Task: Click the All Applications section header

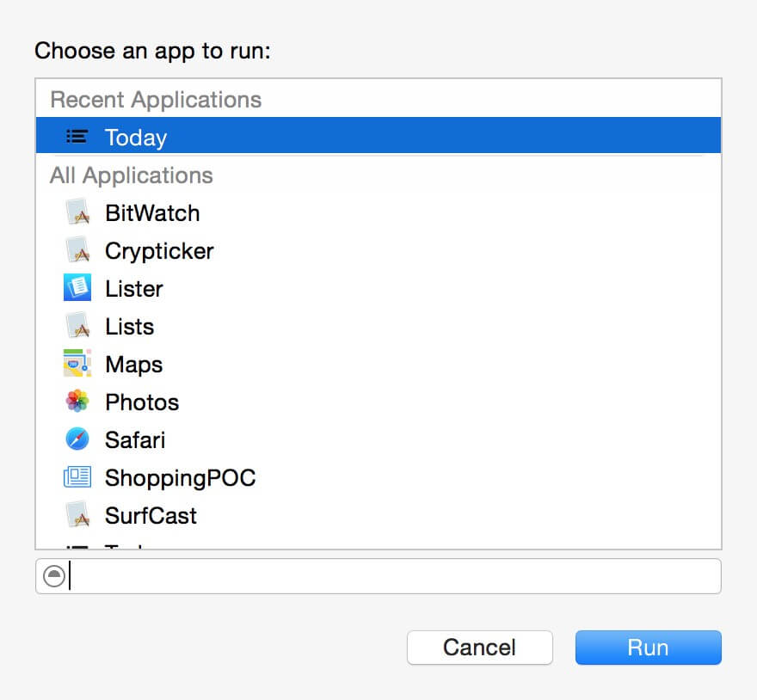Action: [132, 175]
